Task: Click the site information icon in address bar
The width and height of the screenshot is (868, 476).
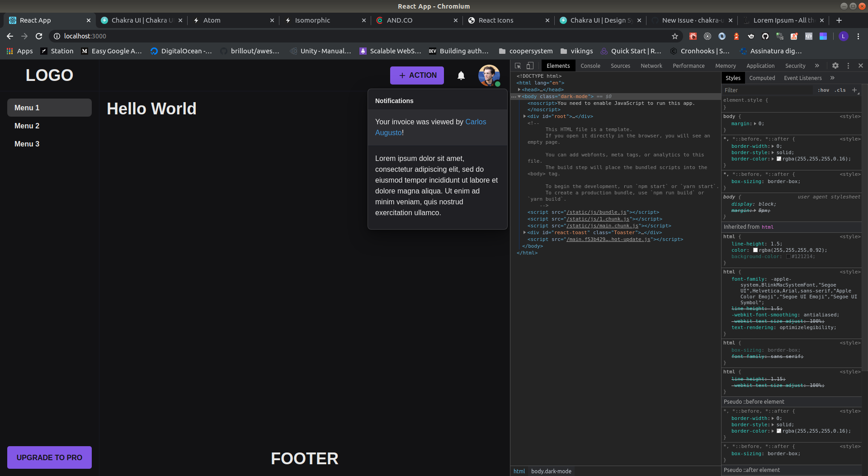Action: (x=57, y=36)
